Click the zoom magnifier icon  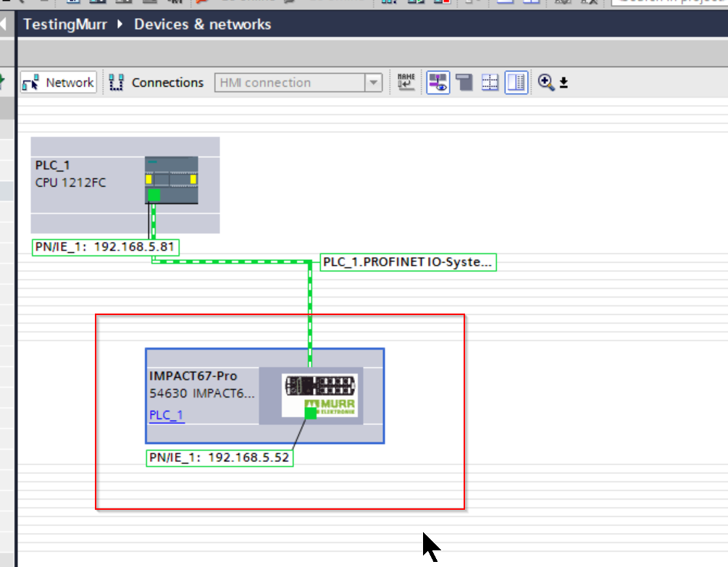coord(545,83)
